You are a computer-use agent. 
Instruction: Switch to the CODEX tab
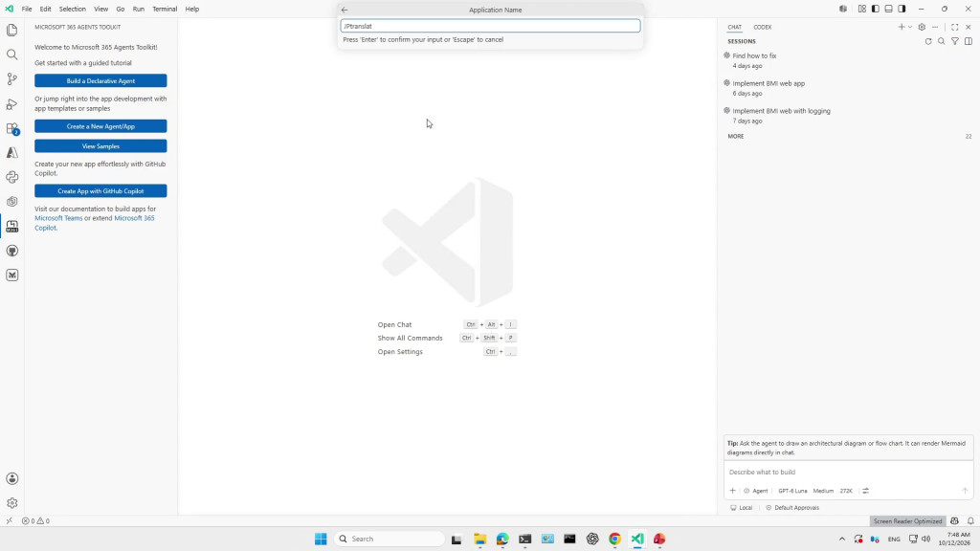763,27
